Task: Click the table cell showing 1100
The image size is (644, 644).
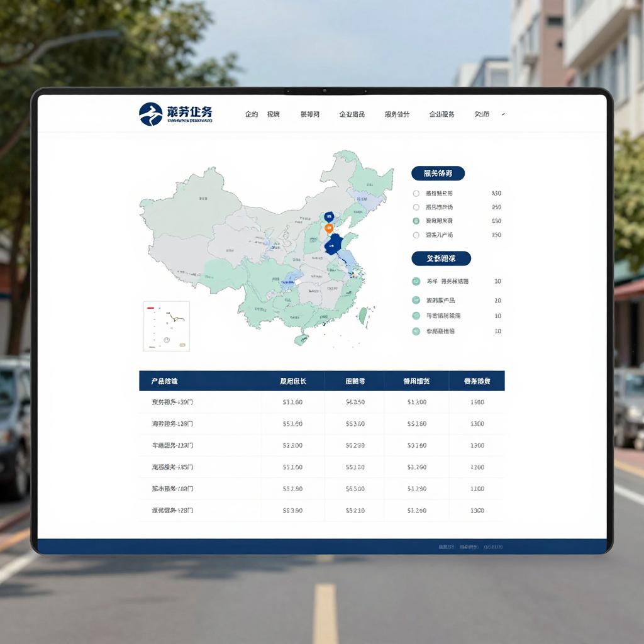Action: [477, 489]
